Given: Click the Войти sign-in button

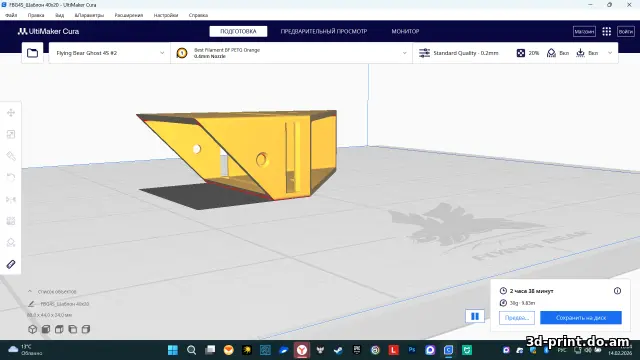Looking at the screenshot, I should (x=626, y=31).
